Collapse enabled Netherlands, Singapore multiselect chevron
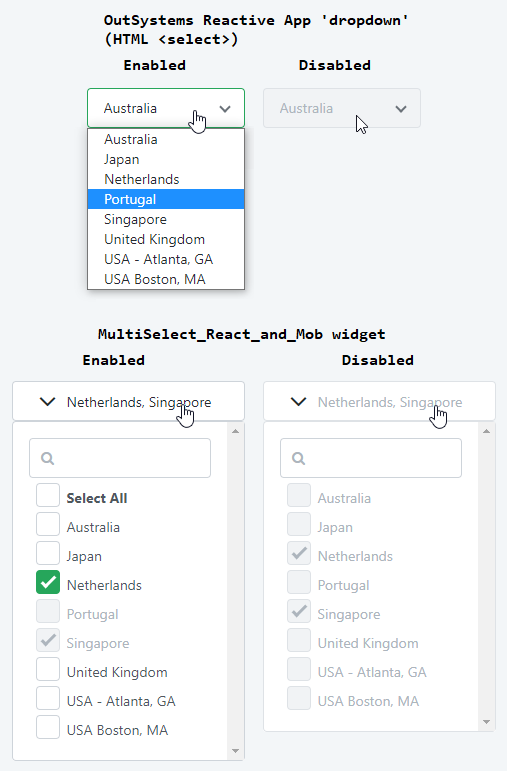This screenshot has width=507, height=771. click(47, 402)
